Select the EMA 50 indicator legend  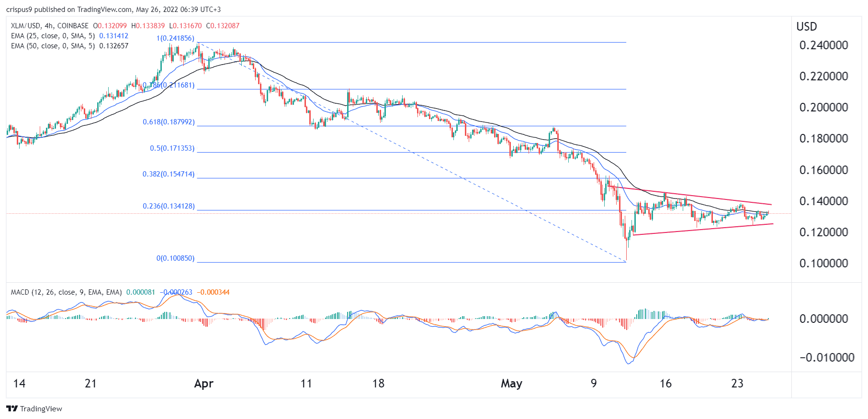[x=69, y=46]
